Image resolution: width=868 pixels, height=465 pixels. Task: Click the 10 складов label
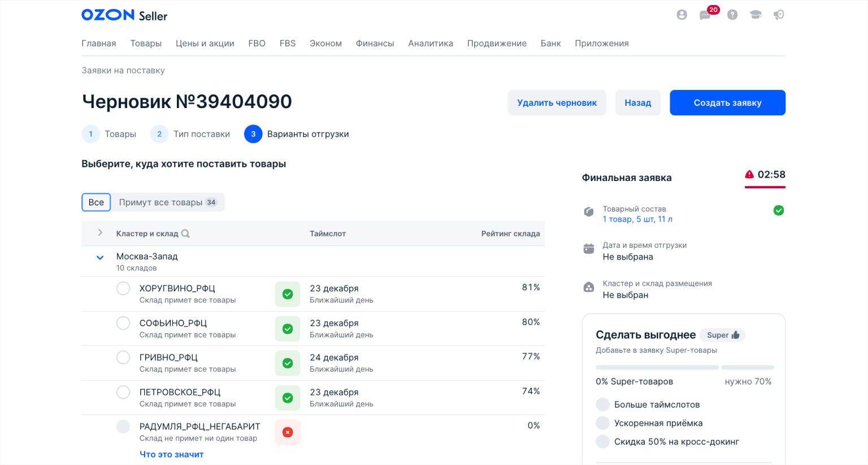136,268
